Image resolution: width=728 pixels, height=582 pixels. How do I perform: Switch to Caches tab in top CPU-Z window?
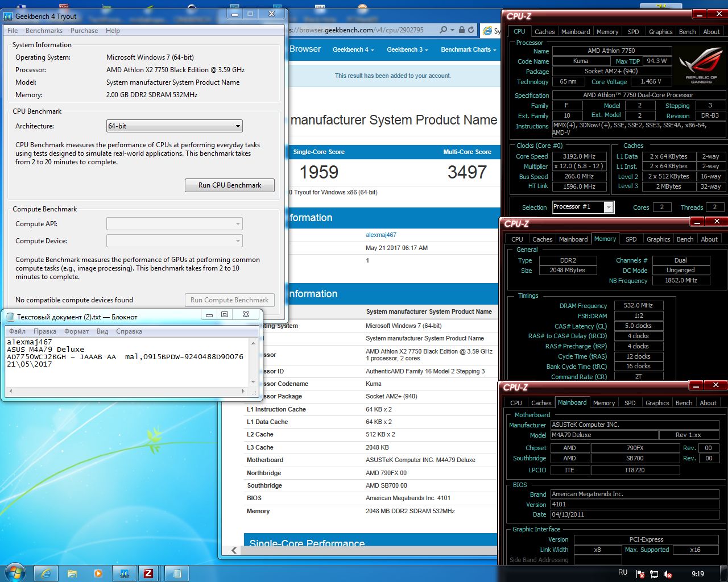coord(544,32)
